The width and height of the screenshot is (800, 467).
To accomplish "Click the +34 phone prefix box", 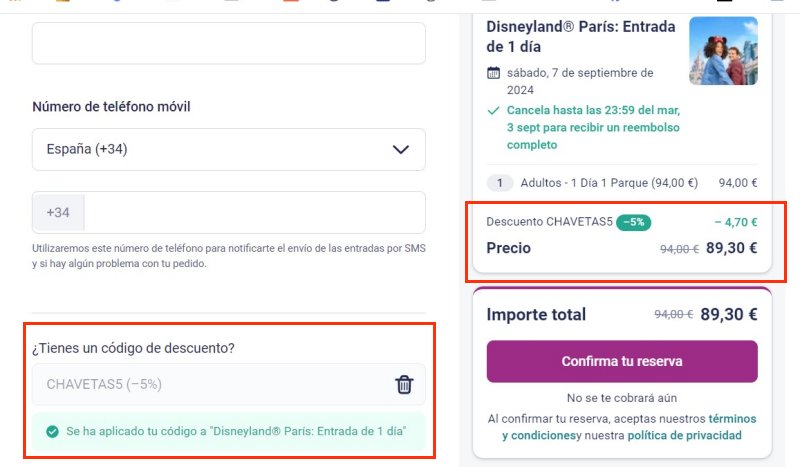I will click(x=58, y=213).
